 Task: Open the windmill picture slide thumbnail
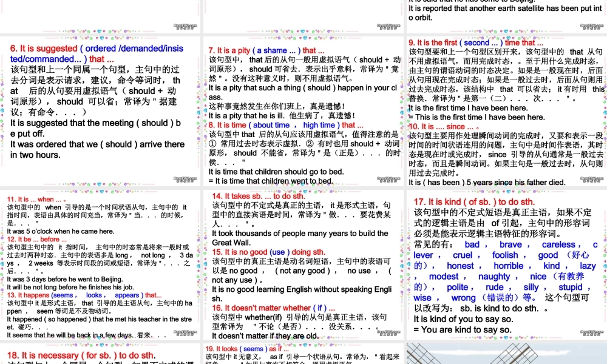[507, 353]
